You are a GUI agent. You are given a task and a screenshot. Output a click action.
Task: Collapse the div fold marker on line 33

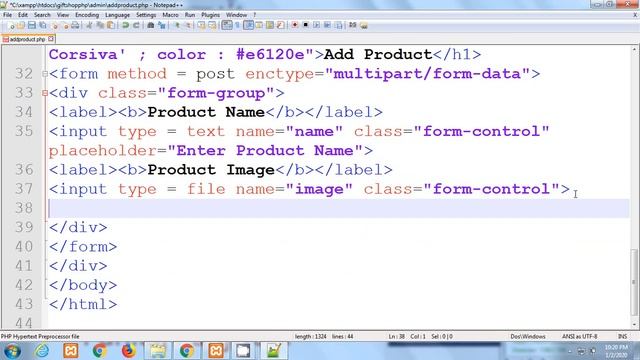point(45,93)
